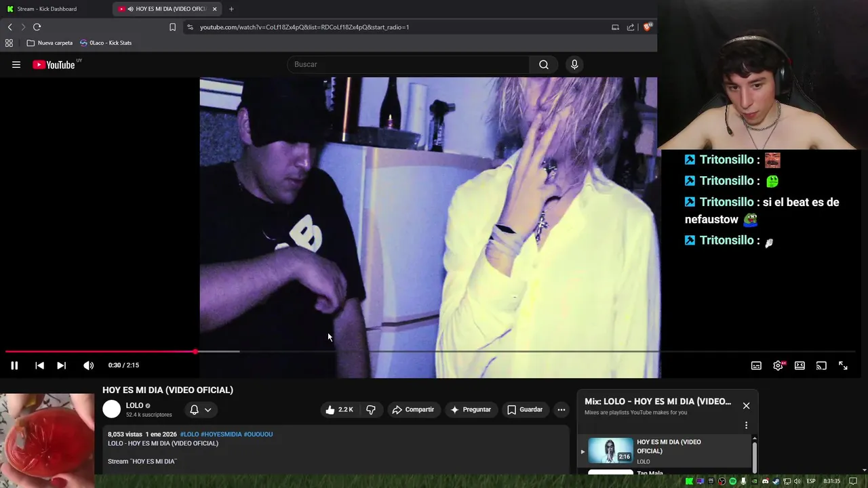This screenshot has width=868, height=488.
Task: Open Epic Games tray icon
Action: point(711,481)
